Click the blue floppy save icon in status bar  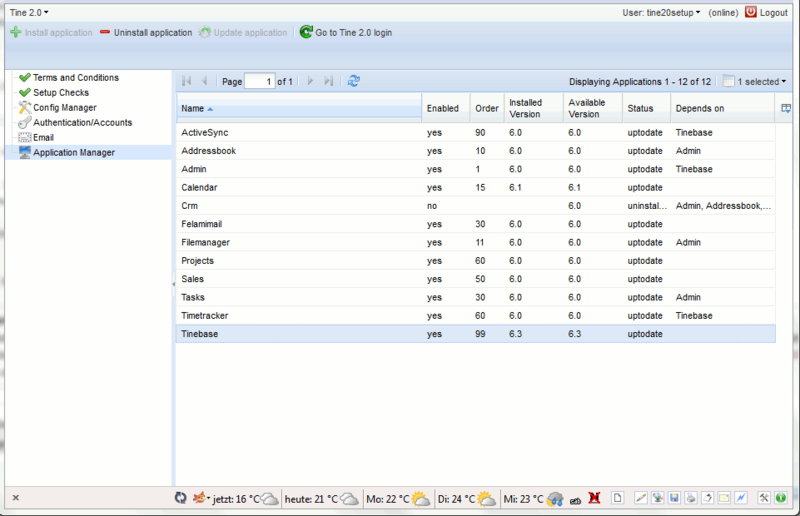tap(674, 498)
